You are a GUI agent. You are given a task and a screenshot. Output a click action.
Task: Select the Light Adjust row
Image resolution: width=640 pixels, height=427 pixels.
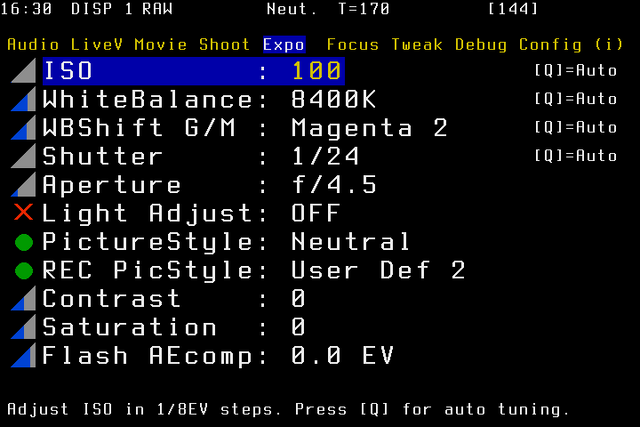[191, 213]
